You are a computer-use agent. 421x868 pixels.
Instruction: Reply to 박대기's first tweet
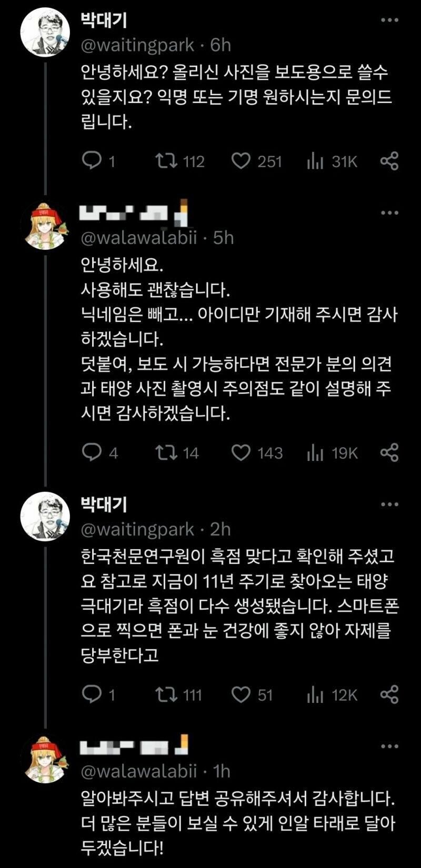(x=93, y=162)
